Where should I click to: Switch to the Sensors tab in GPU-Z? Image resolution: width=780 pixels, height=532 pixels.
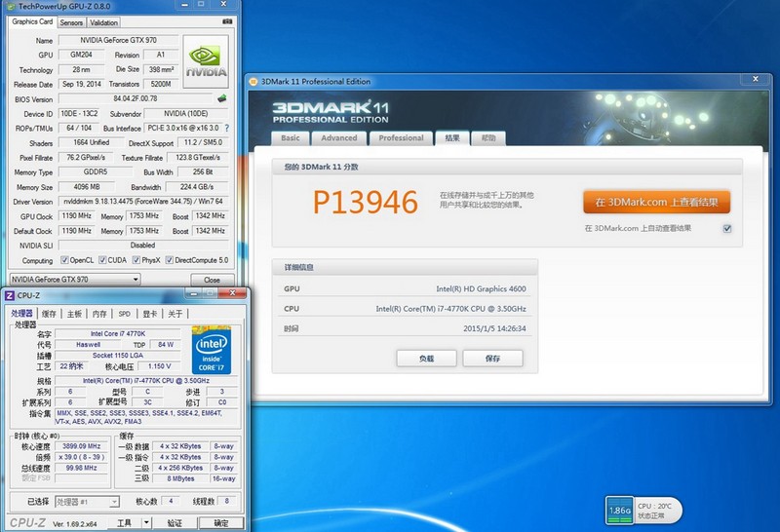tap(71, 22)
